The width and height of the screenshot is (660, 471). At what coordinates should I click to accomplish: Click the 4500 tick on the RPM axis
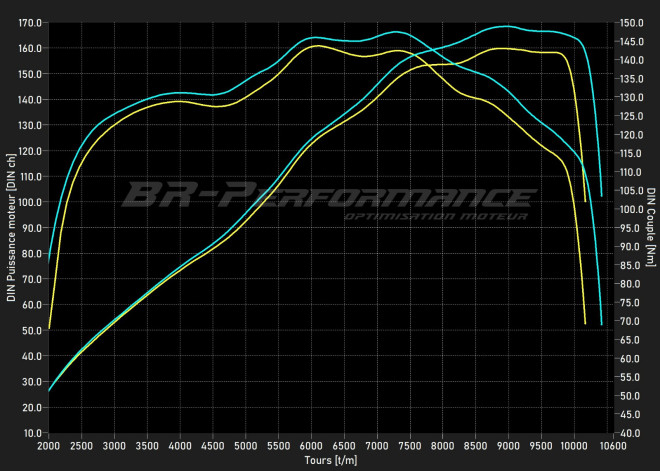point(213,446)
